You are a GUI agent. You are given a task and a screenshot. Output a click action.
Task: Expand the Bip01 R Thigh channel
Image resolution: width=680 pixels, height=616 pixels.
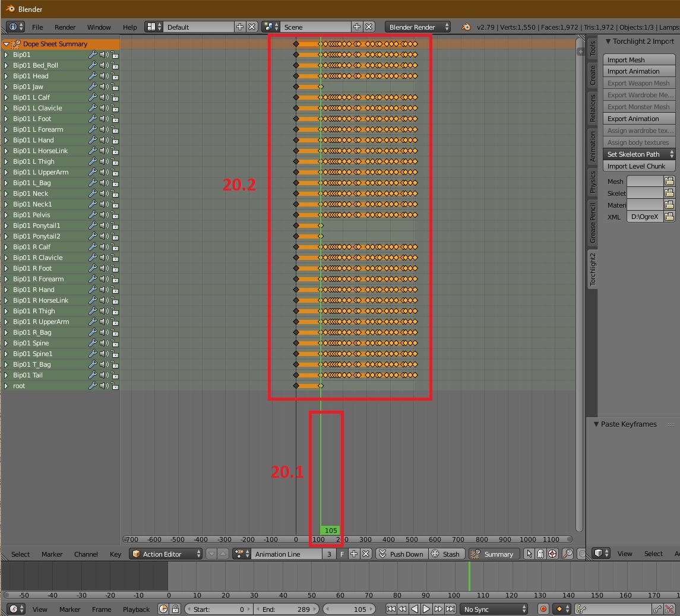point(6,311)
